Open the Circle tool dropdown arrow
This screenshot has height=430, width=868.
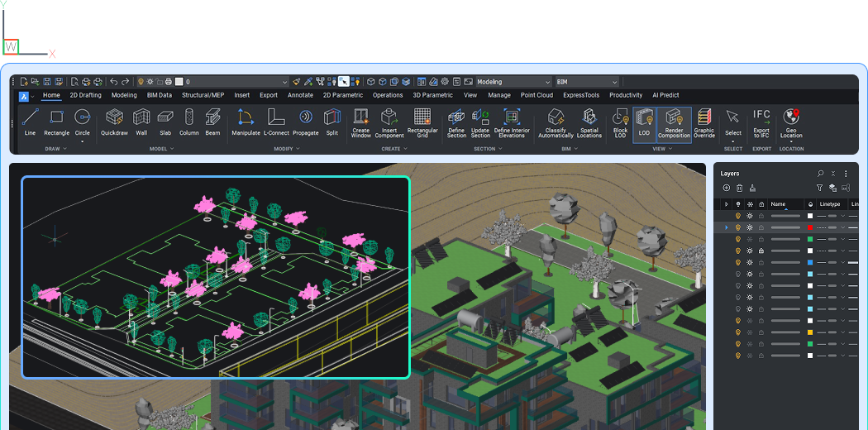coord(83,141)
